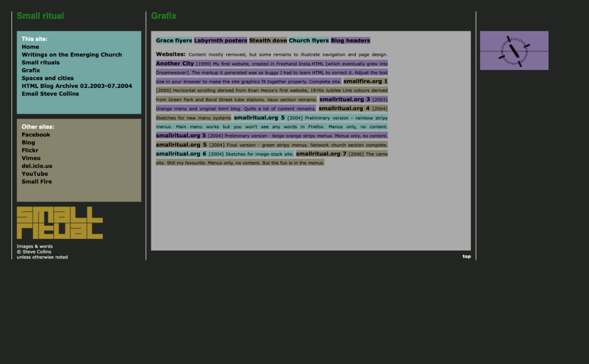589x364 pixels.
Task: Open the Another City website link
Action: point(175,64)
